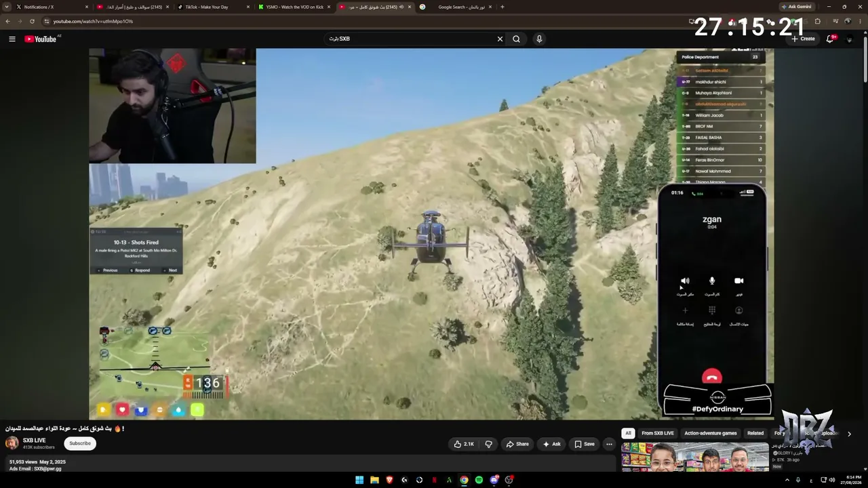The height and width of the screenshot is (488, 868).
Task: Read the video description views and date
Action: click(37, 462)
